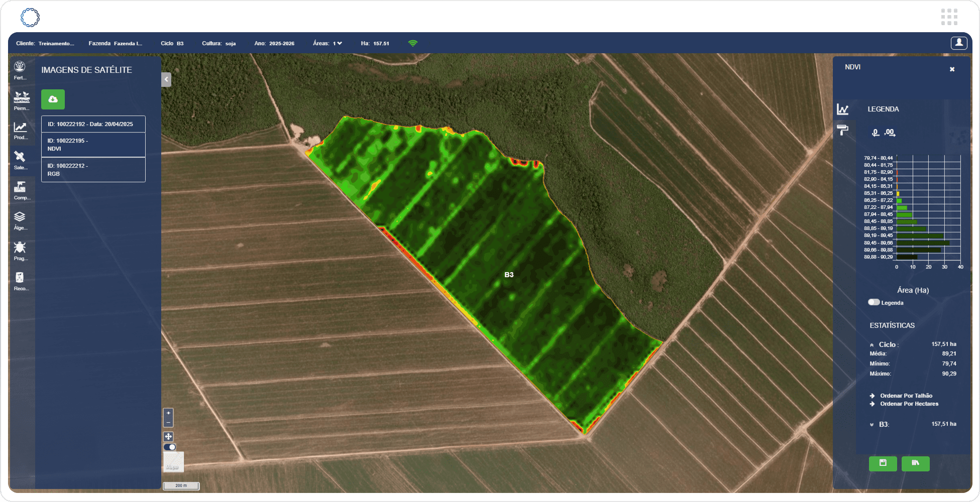Open the Pragas bug icon
Image resolution: width=980 pixels, height=502 pixels.
[20, 250]
